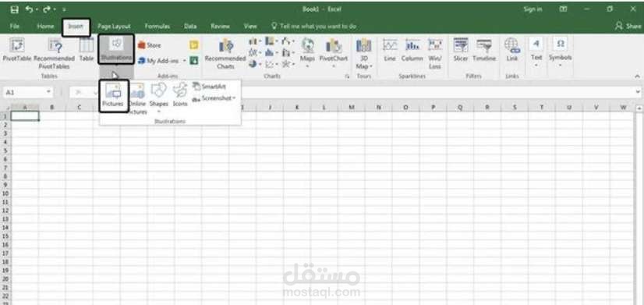This screenshot has width=644, height=305.
Task: Expand the Text group dropdown
Action: point(536,52)
